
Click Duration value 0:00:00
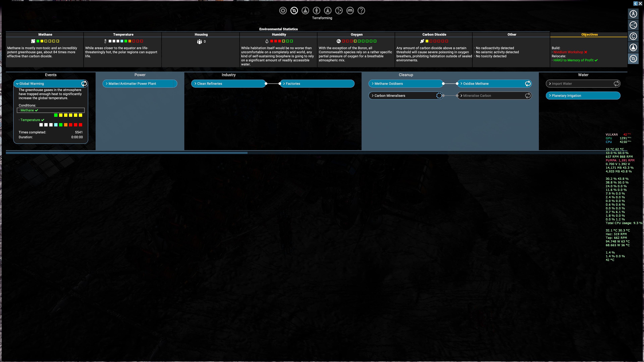77,137
